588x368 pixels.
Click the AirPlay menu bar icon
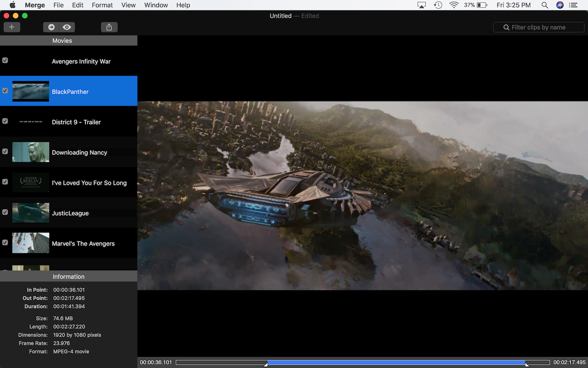[x=422, y=5]
